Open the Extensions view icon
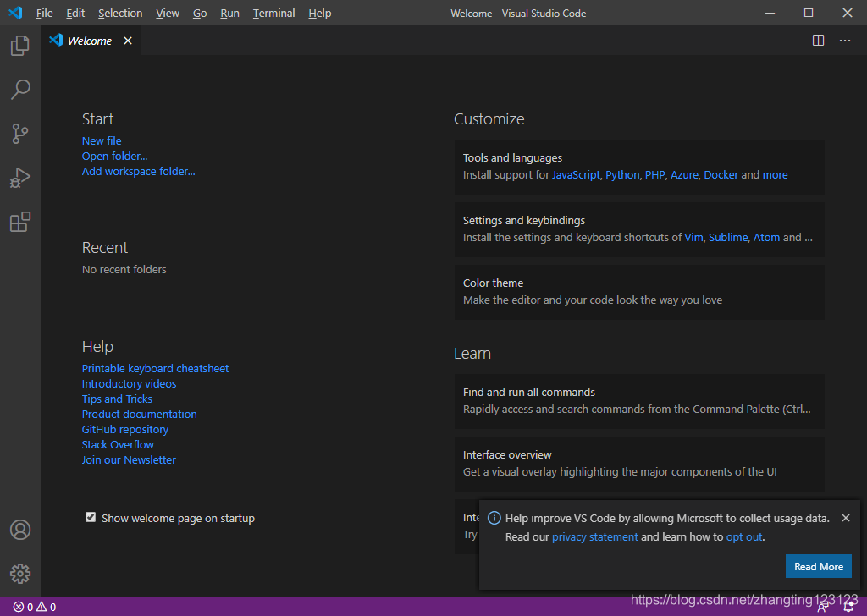This screenshot has height=616, width=867. tap(20, 222)
